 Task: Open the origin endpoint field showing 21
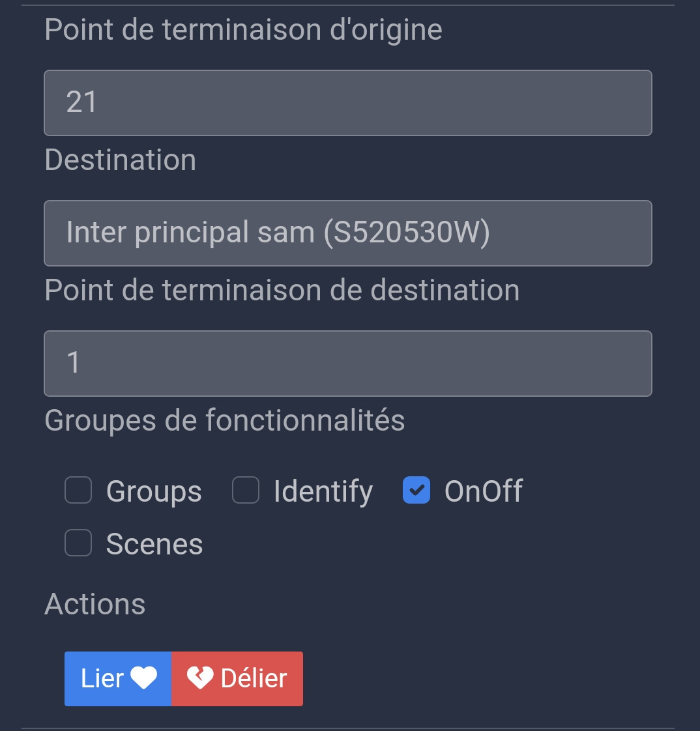pyautogui.click(x=348, y=103)
